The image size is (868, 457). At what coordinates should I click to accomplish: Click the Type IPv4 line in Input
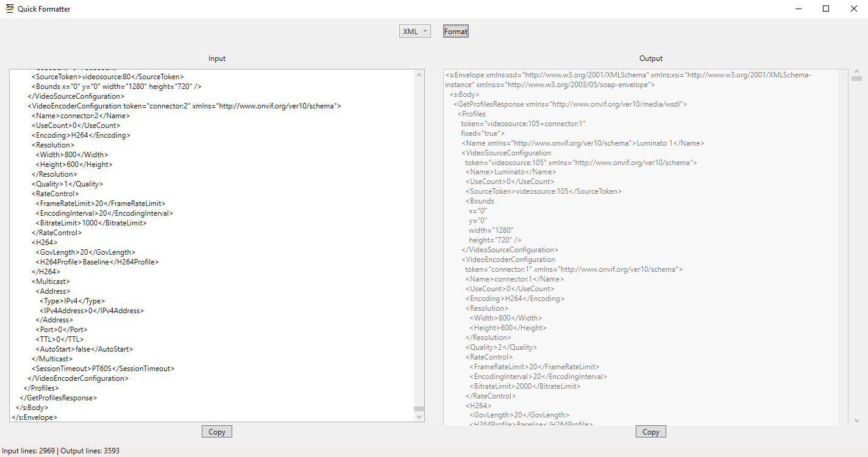coord(72,301)
